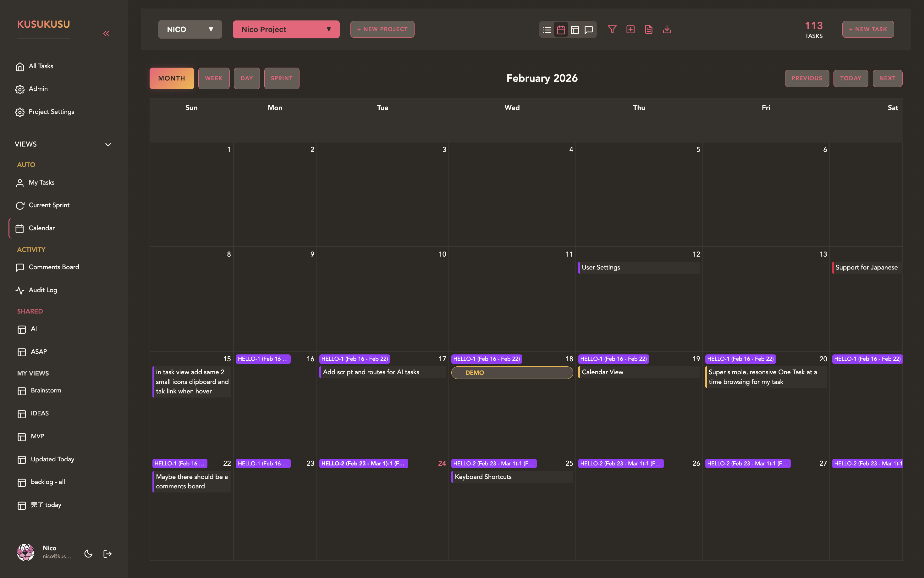Switch to the SPRINT tab
The image size is (924, 578).
pyautogui.click(x=282, y=78)
